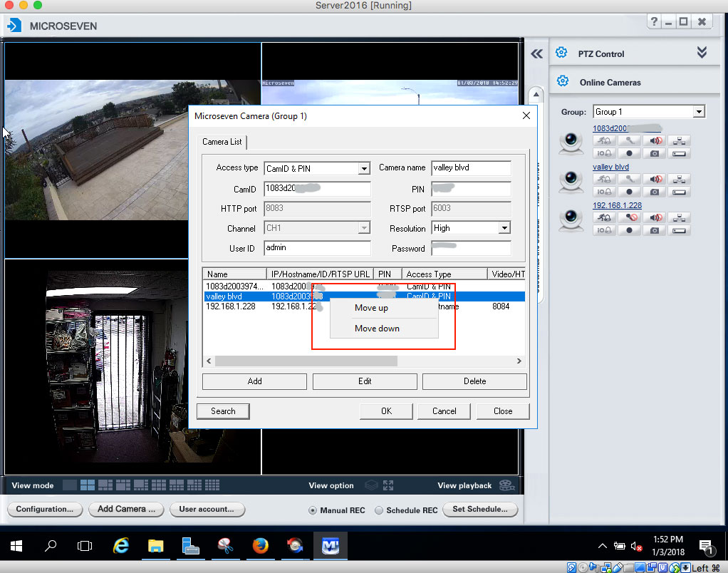This screenshot has width=728, height=573.
Task: Click the Delete button in dialog
Action: 474,381
